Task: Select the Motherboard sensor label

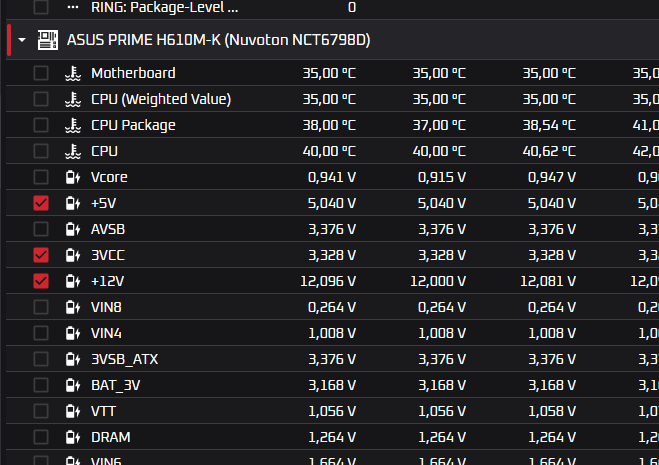Action: point(133,73)
